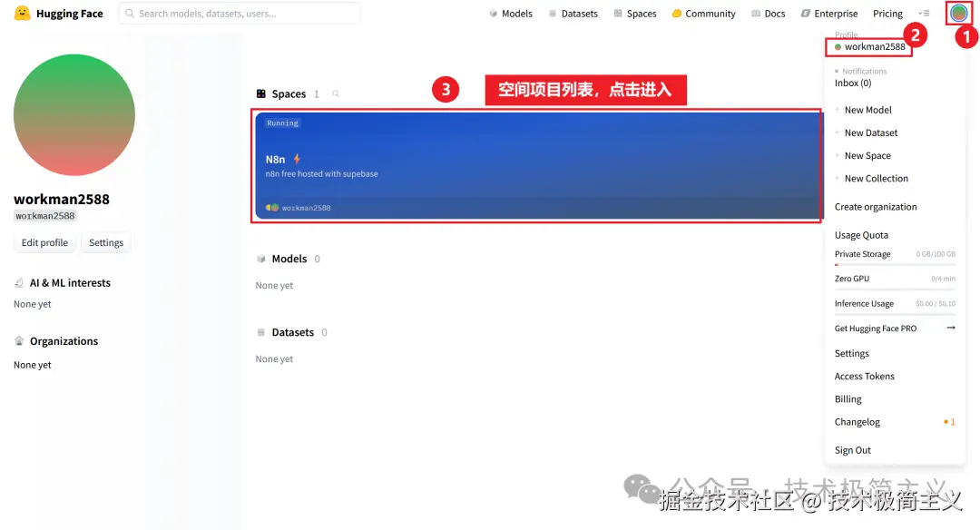980x530 pixels.
Task: Click the AI & ML interests heading
Action: click(x=70, y=282)
